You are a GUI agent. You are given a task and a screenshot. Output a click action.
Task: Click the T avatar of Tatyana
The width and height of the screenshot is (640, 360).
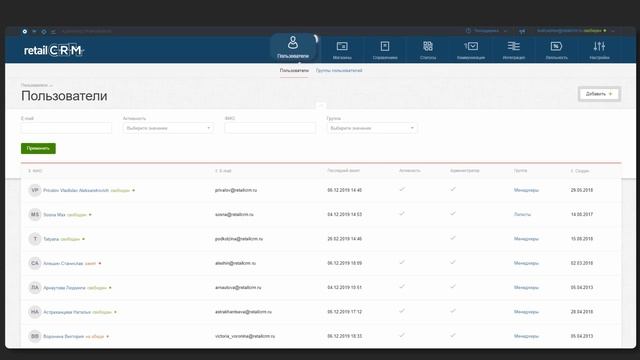(35, 239)
